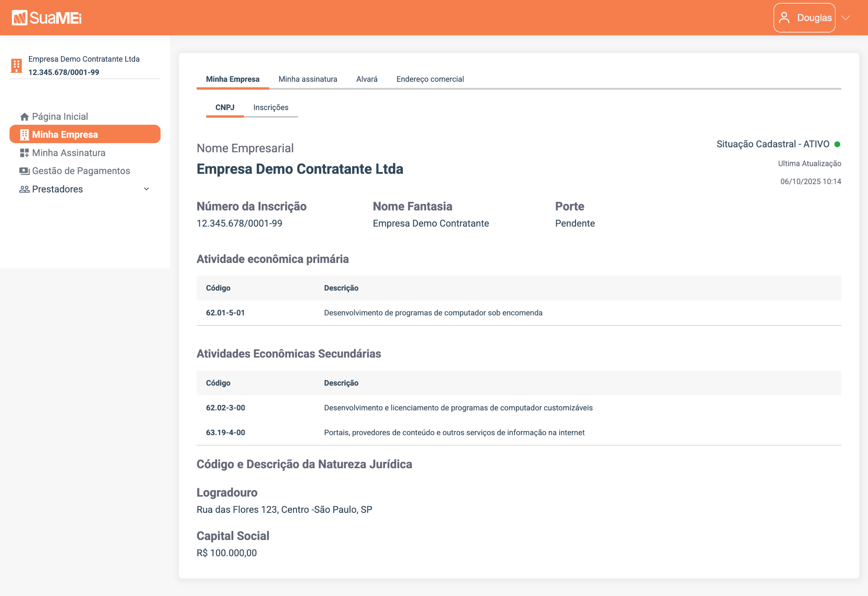Select the CNPJ sub-tab

(x=225, y=108)
